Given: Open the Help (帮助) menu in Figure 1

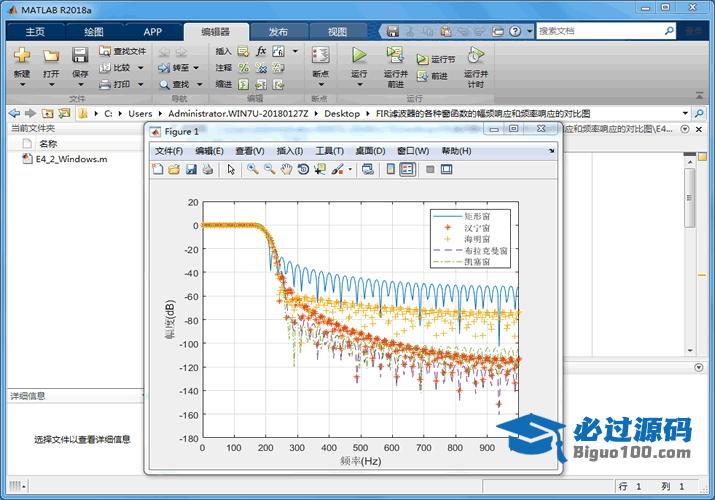Looking at the screenshot, I should (456, 151).
